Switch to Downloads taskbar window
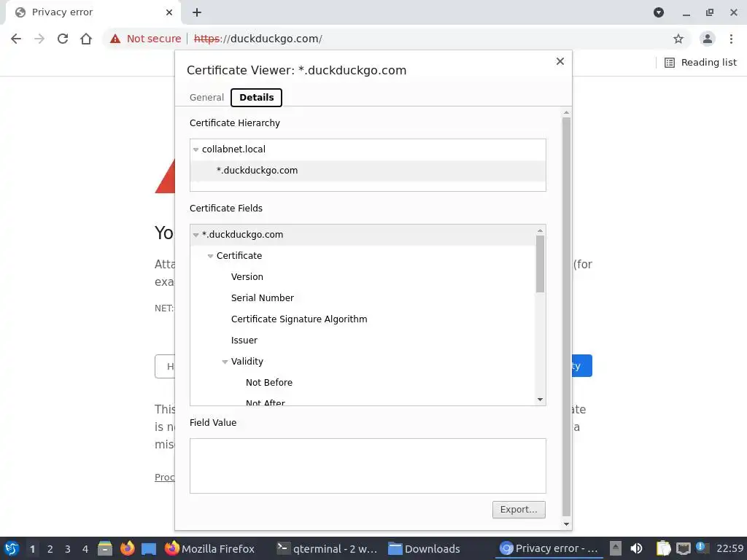 [424, 548]
